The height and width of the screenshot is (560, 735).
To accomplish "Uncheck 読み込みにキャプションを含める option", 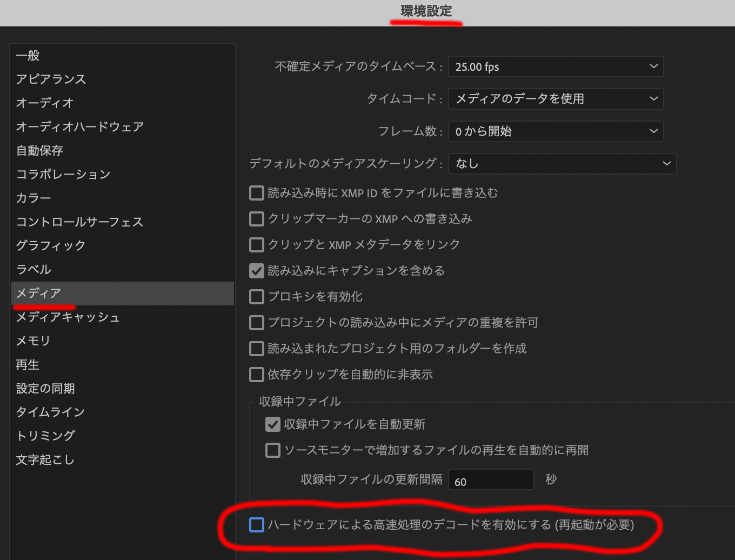I will (256, 270).
